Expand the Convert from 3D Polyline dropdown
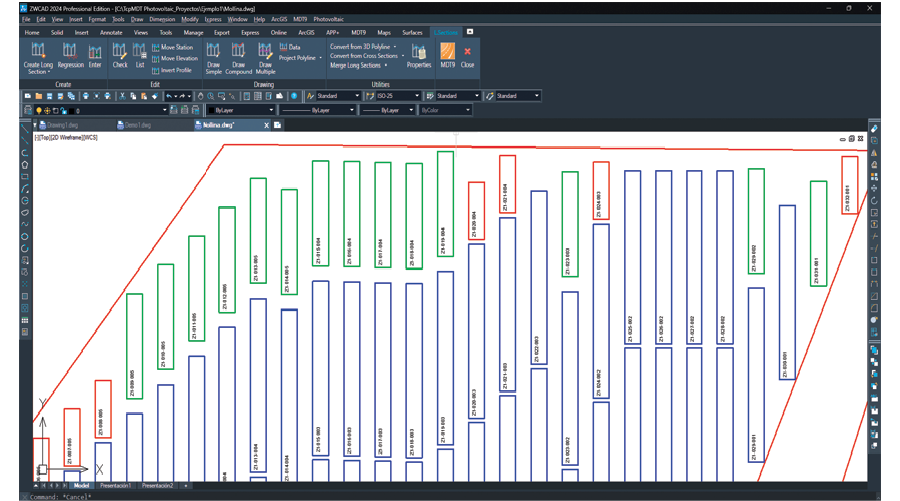900x501 pixels. (363, 46)
